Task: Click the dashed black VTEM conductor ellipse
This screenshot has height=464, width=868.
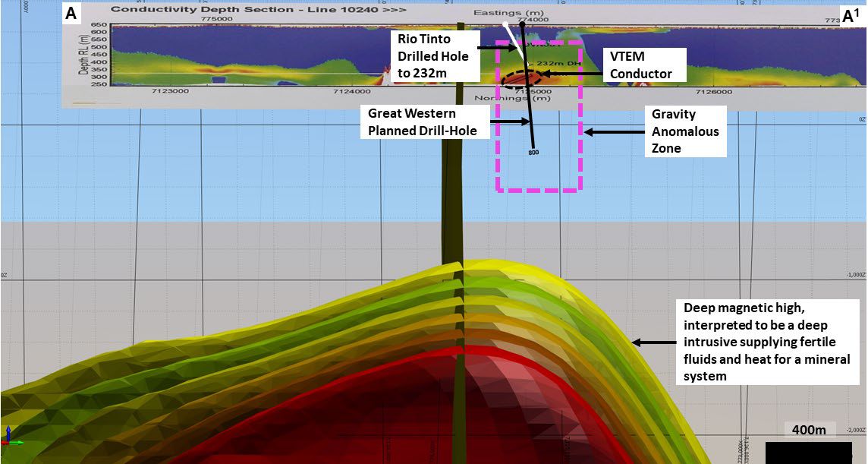Action: [522, 78]
